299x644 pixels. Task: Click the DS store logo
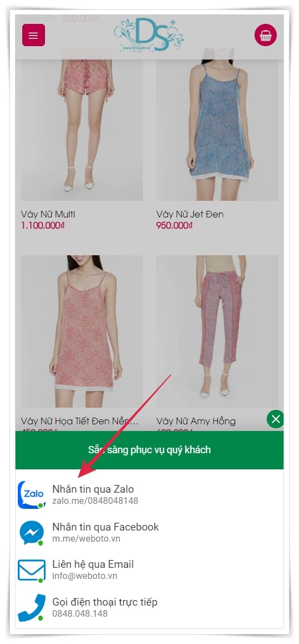(x=149, y=34)
